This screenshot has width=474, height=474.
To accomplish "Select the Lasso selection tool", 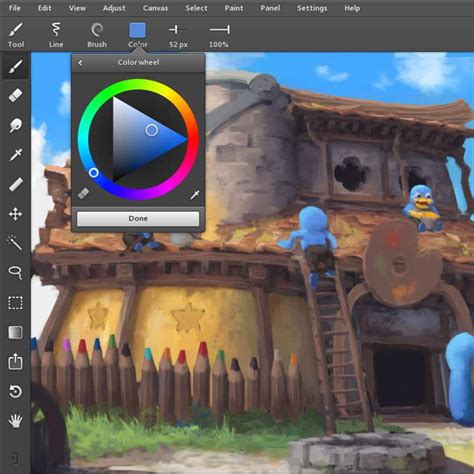I will [x=15, y=272].
